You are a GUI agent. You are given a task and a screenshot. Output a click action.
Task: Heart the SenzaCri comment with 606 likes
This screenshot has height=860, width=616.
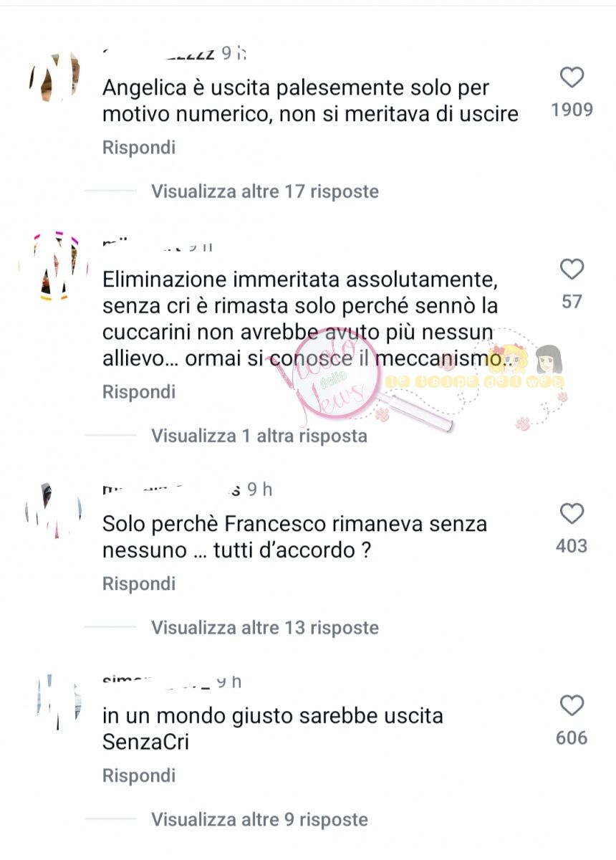click(x=572, y=706)
